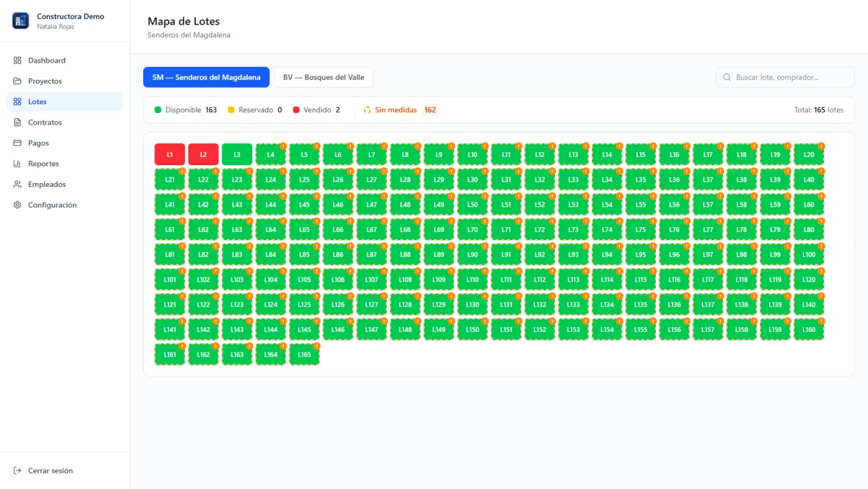Click the search magnifier icon
The width and height of the screenshot is (868, 489).
(727, 78)
